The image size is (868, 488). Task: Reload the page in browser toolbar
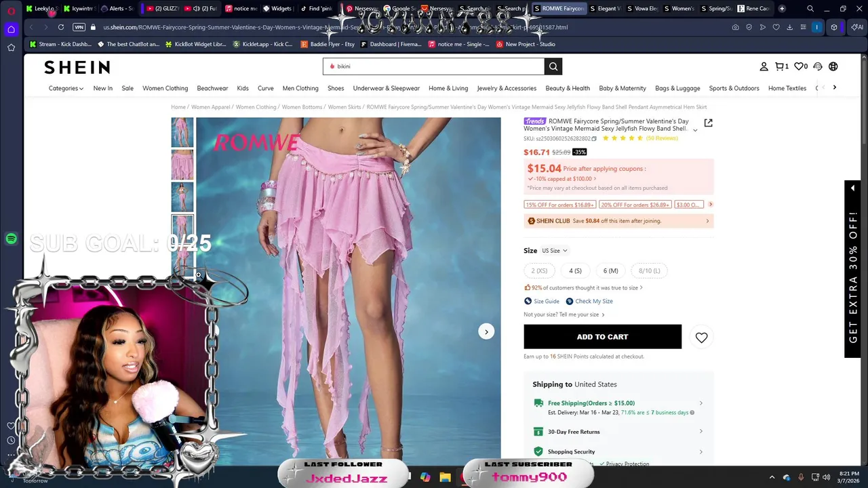[x=61, y=27]
